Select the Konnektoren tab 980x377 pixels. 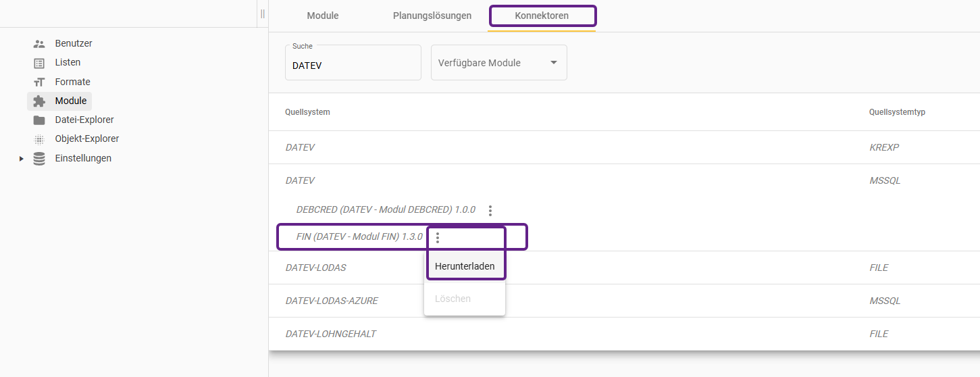(x=542, y=16)
